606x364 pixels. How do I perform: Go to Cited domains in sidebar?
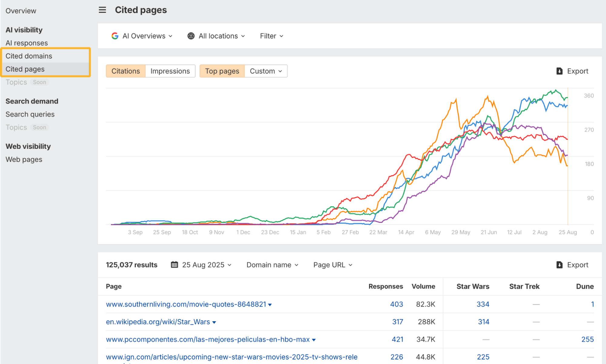(29, 56)
